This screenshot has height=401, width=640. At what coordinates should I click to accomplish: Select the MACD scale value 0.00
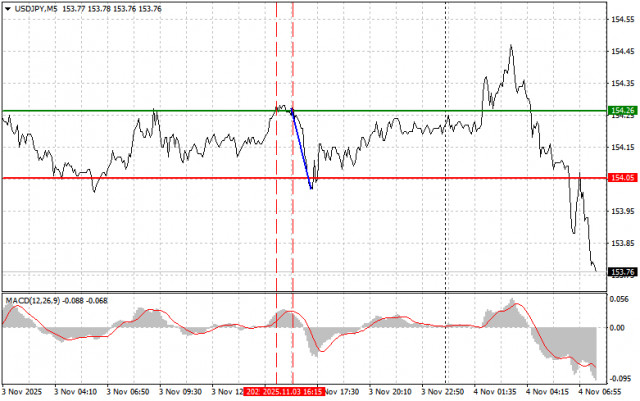pyautogui.click(x=617, y=327)
